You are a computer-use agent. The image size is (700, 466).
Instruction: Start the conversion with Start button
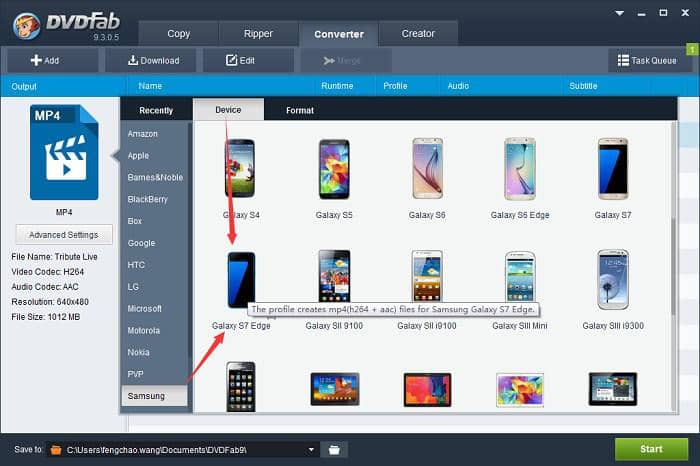[x=651, y=449]
